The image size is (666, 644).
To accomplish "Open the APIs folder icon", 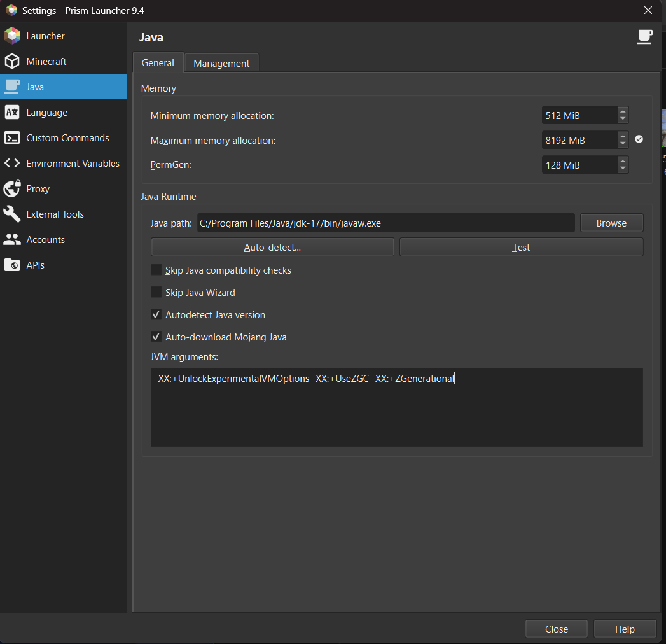I will pyautogui.click(x=12, y=265).
